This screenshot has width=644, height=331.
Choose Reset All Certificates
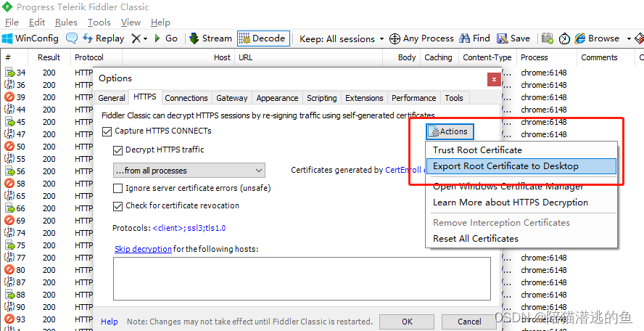(521, 239)
